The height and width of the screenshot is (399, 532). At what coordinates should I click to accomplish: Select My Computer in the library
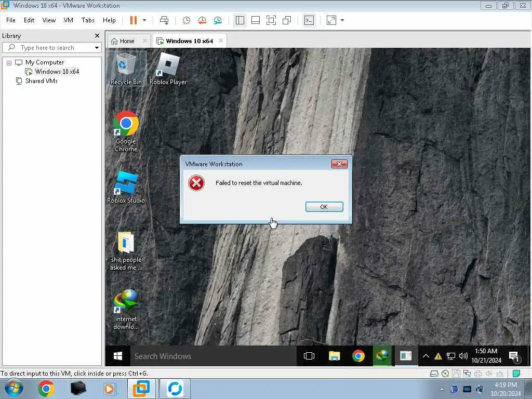45,62
